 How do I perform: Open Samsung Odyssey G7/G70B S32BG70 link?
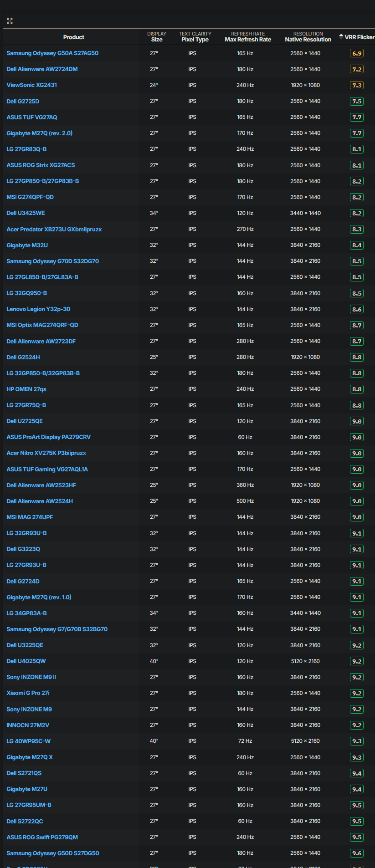(57, 629)
